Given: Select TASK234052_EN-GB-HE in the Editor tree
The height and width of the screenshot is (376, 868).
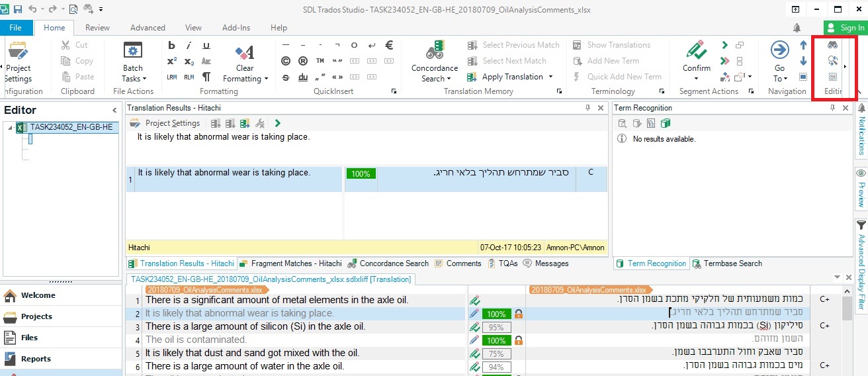Looking at the screenshot, I should point(71,127).
